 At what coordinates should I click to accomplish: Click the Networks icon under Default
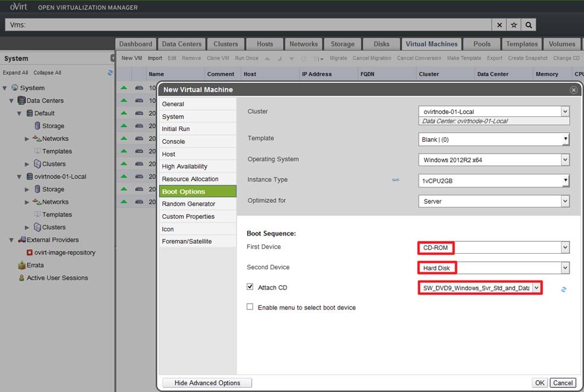[37, 138]
